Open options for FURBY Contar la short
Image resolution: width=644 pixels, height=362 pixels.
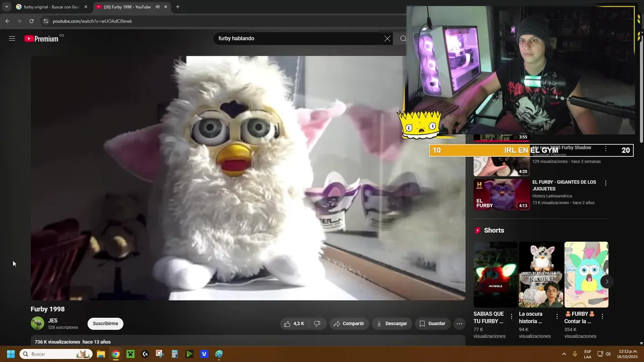[x=602, y=317]
